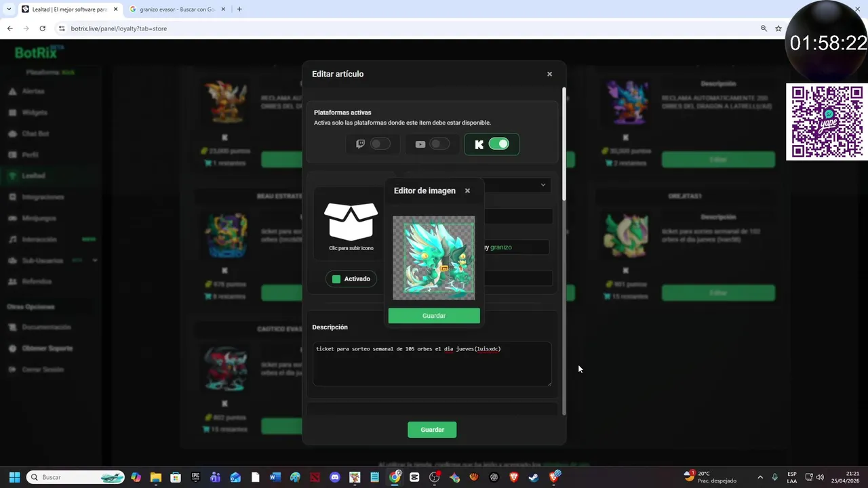
Task: Focus the Descripción text area
Action: 432,364
